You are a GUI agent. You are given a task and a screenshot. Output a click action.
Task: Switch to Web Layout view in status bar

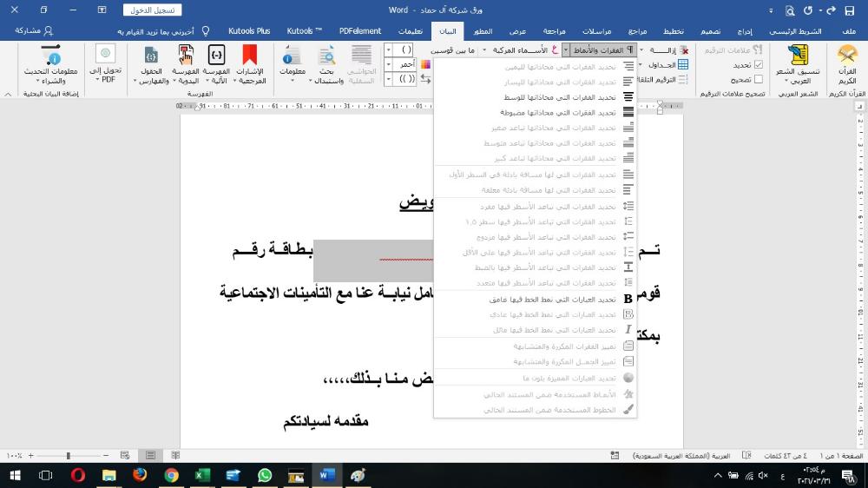[x=125, y=455]
